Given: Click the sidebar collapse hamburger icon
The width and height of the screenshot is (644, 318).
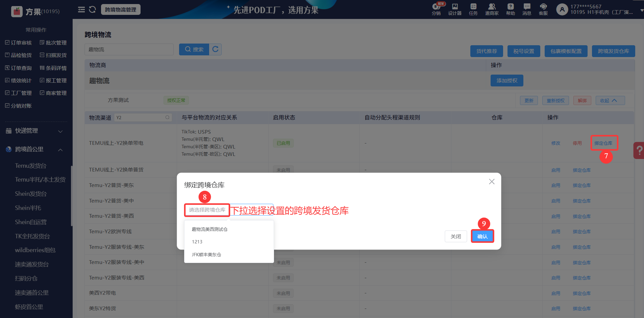Looking at the screenshot, I should pyautogui.click(x=81, y=9).
